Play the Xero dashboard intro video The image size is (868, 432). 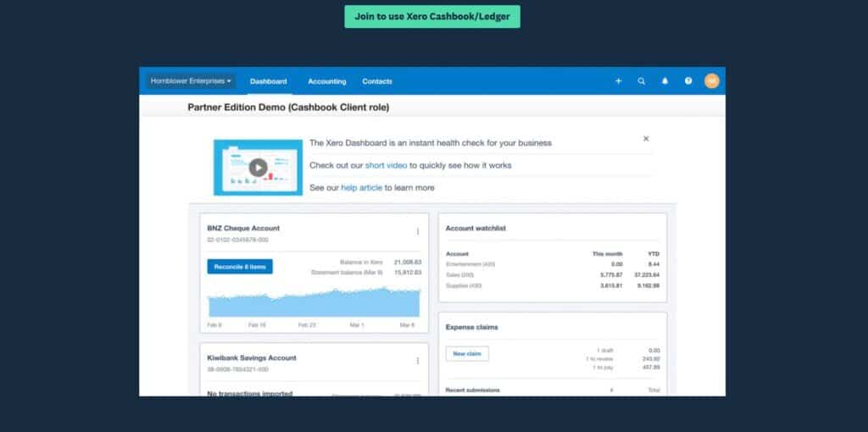(x=258, y=167)
